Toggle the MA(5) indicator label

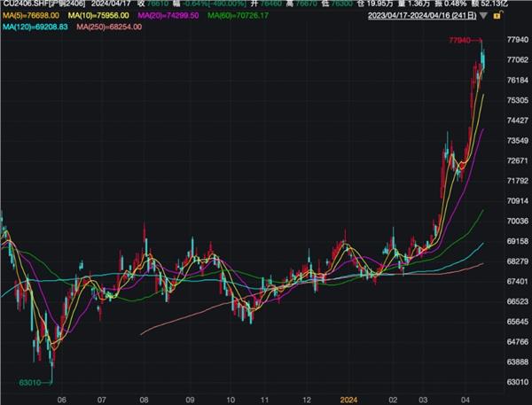(x=31, y=17)
